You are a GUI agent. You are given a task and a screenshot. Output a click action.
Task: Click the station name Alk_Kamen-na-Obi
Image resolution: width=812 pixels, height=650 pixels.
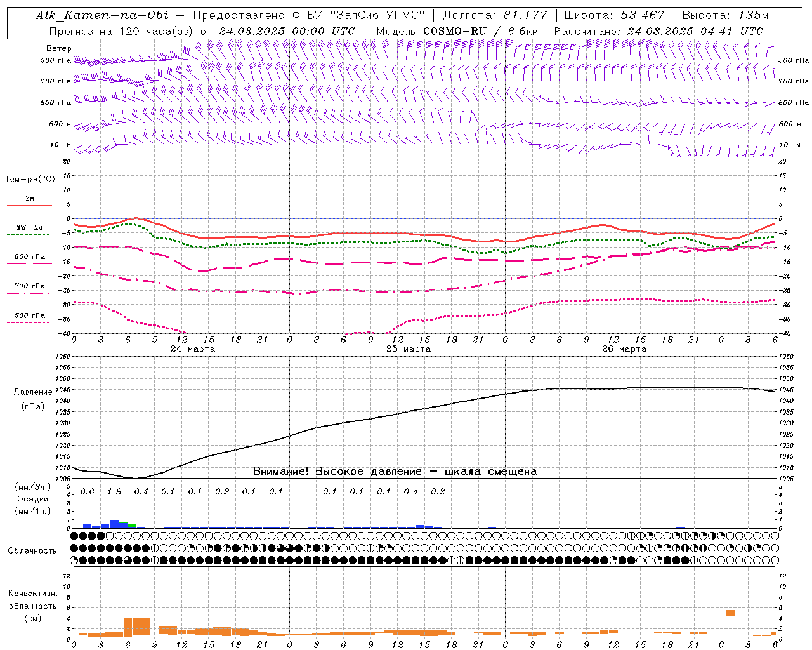(101, 15)
